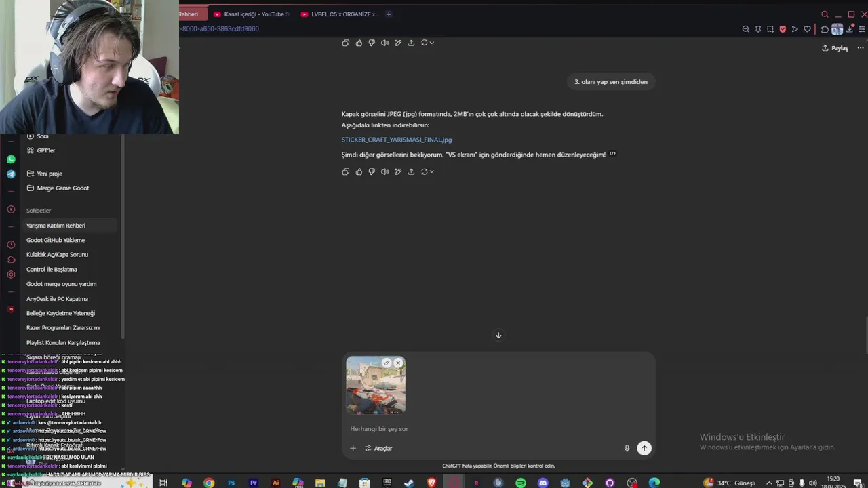Read aloud the latest ChatGPT response
Screen dimensions: 868x488
point(384,171)
